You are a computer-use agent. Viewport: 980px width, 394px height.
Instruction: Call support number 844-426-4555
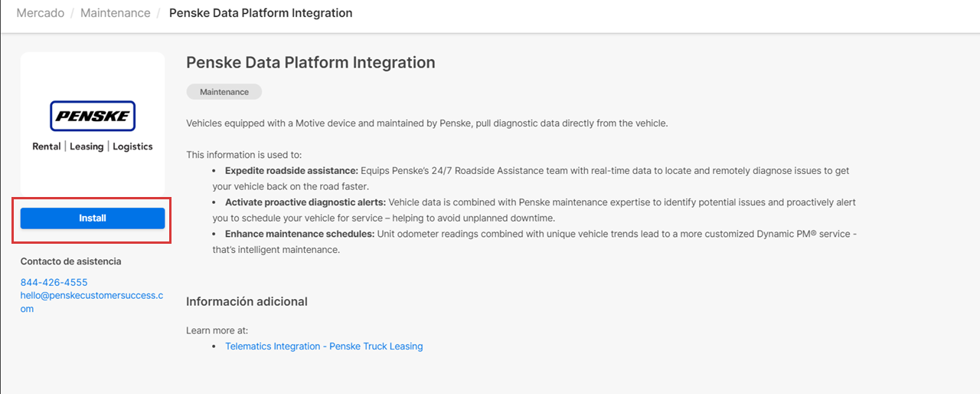tap(54, 282)
